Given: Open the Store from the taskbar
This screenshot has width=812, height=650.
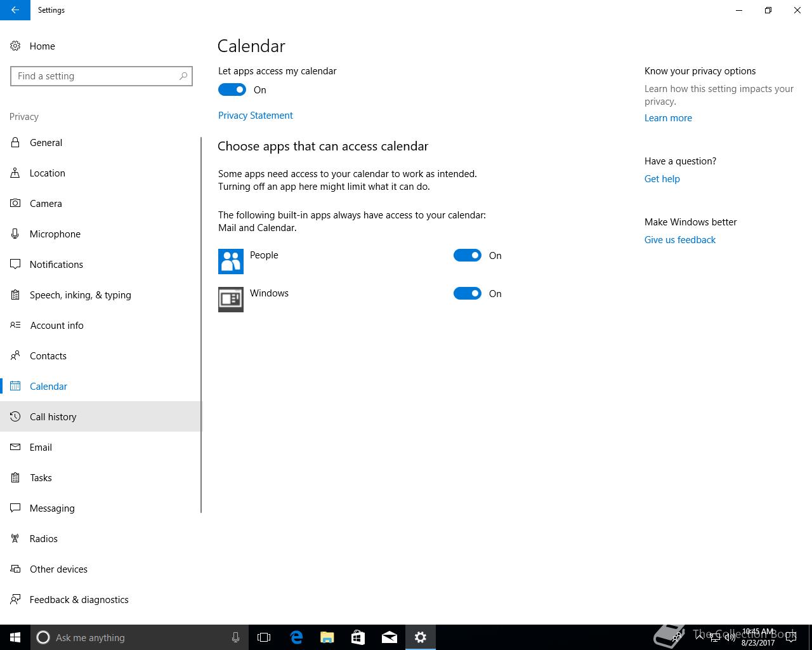Looking at the screenshot, I should click(358, 637).
